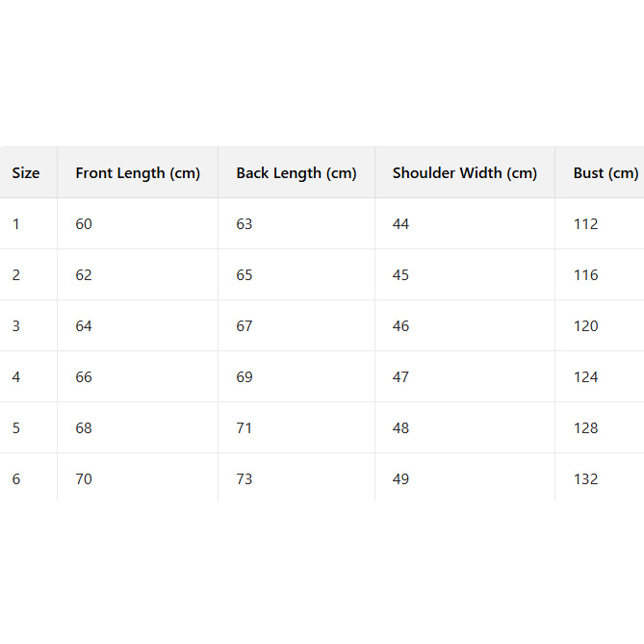Select shoulder width value 49
644x644 pixels.
tap(400, 479)
